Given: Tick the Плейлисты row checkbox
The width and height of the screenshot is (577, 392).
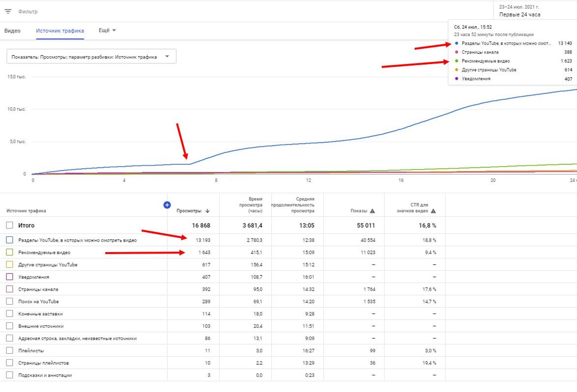Looking at the screenshot, I should tap(10, 351).
